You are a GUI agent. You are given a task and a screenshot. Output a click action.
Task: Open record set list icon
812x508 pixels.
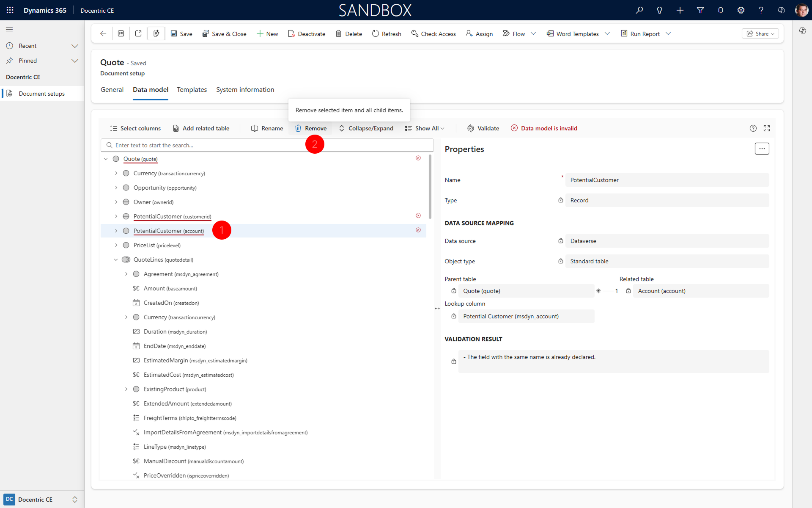[x=121, y=33]
